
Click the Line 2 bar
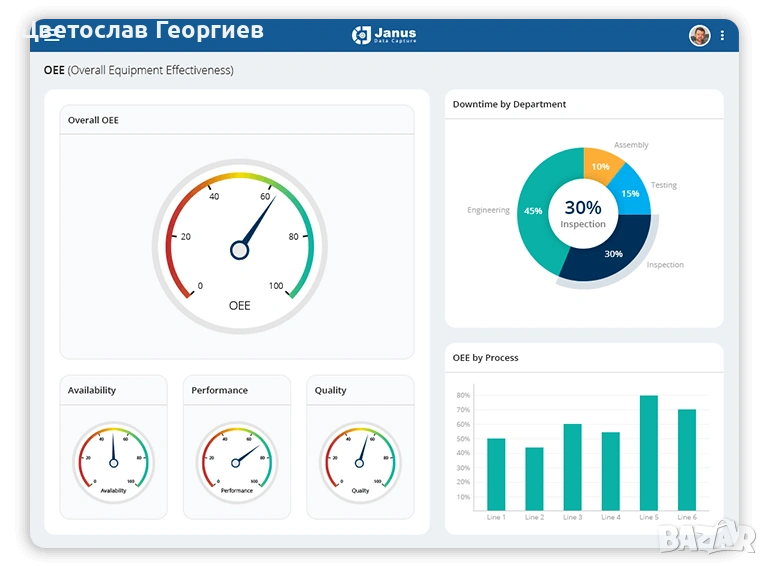pyautogui.click(x=534, y=478)
